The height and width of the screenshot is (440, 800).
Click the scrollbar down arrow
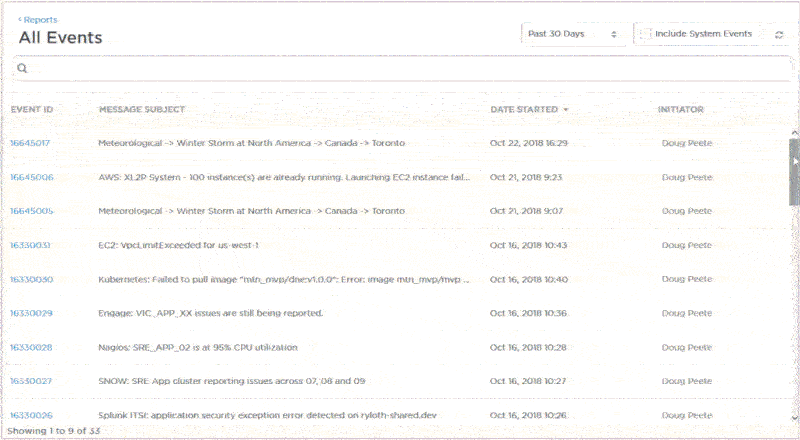coord(794,416)
